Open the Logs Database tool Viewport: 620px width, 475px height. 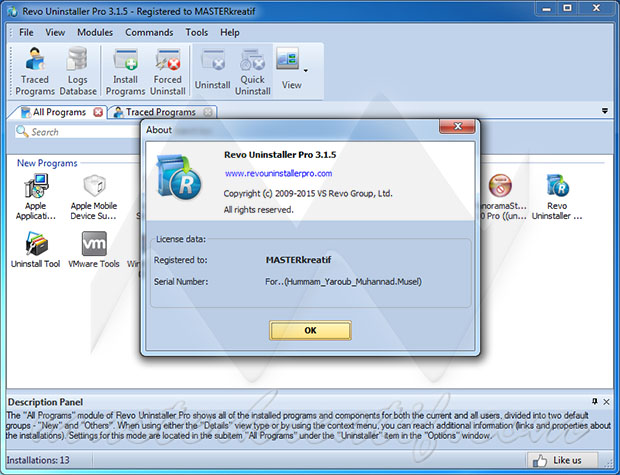(78, 71)
